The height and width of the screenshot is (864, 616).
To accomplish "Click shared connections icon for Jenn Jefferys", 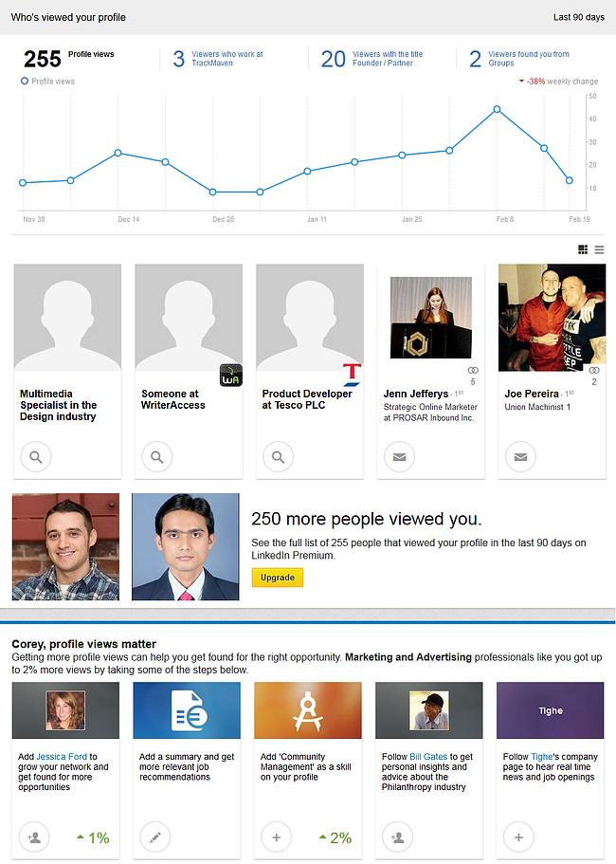I will [x=473, y=370].
